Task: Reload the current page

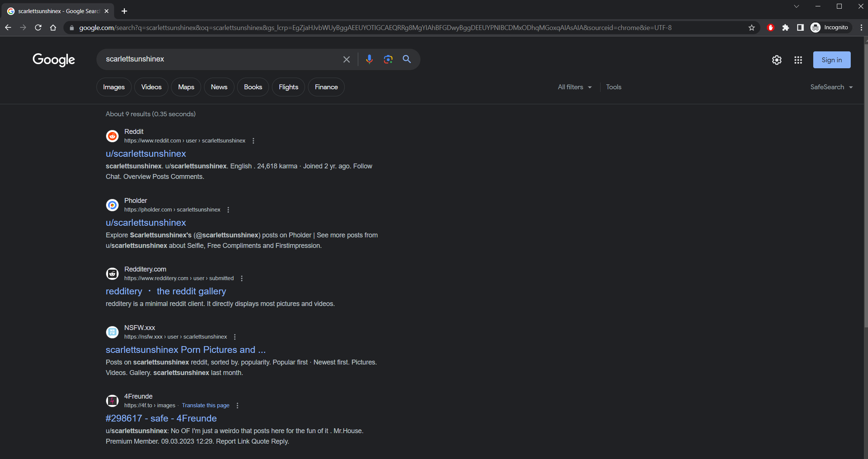Action: tap(38, 28)
